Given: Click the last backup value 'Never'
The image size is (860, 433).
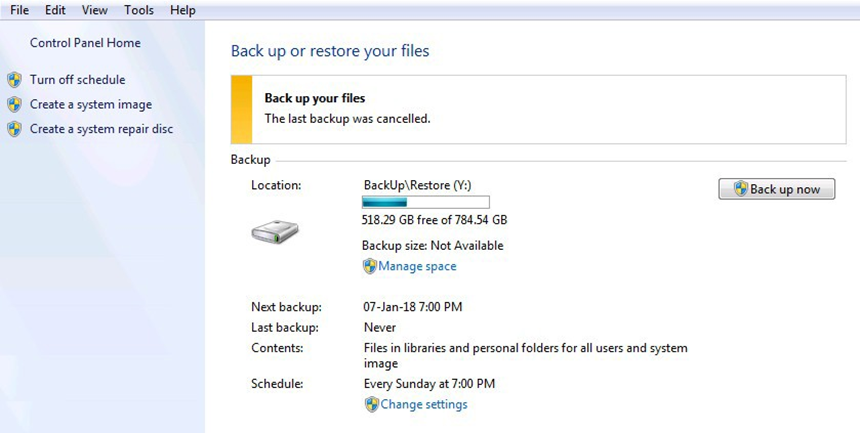Looking at the screenshot, I should pyautogui.click(x=380, y=328).
